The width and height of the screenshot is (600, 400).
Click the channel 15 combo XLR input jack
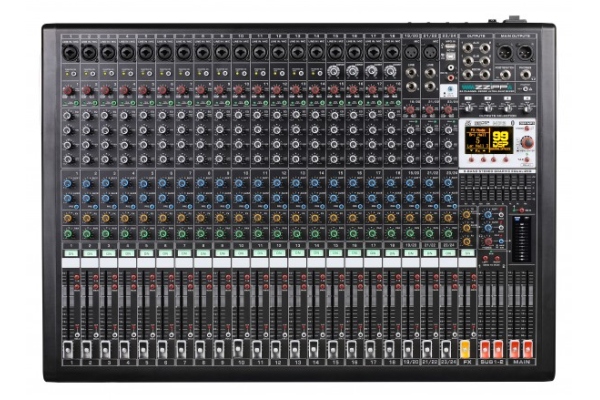coord(335,52)
